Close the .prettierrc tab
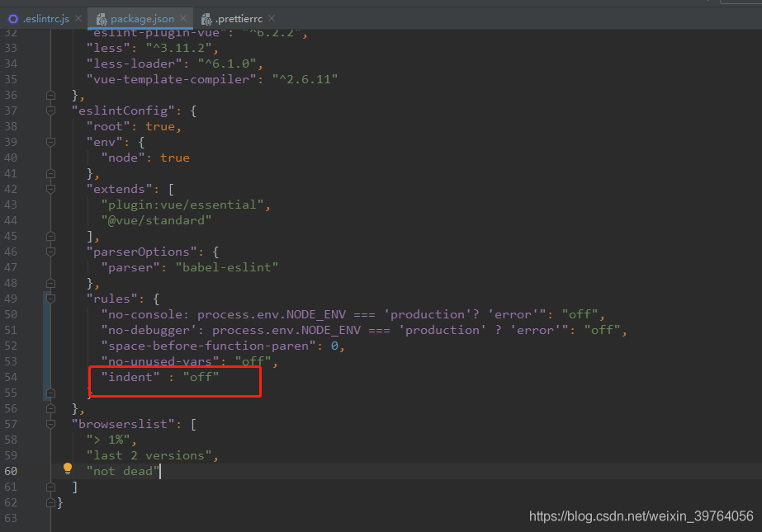The image size is (762, 532). tap(272, 18)
